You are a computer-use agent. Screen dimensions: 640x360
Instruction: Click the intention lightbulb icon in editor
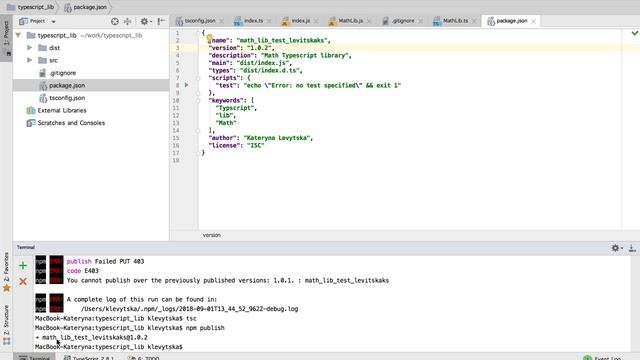click(x=209, y=37)
